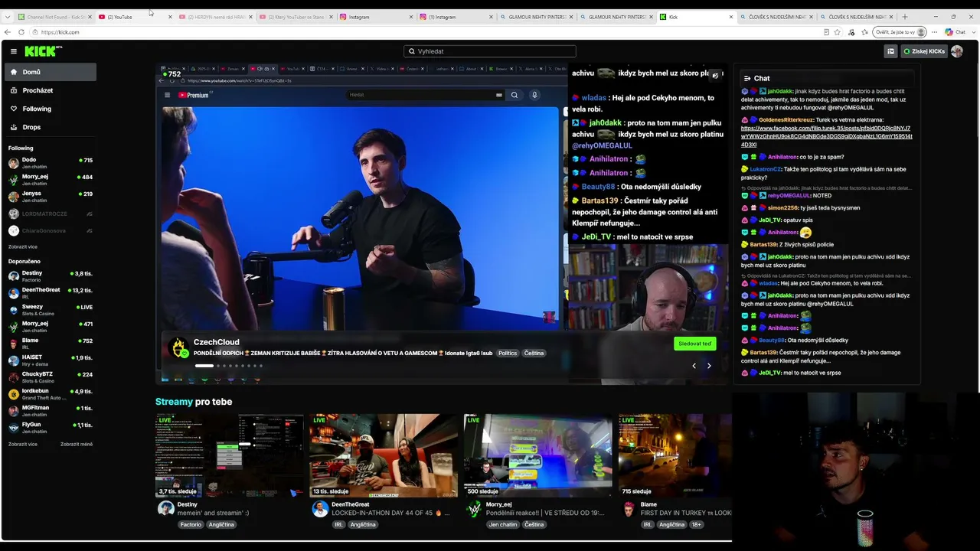Open the Morry_eej stream thumbnail
Viewport: 980px width, 551px height.
(537, 455)
